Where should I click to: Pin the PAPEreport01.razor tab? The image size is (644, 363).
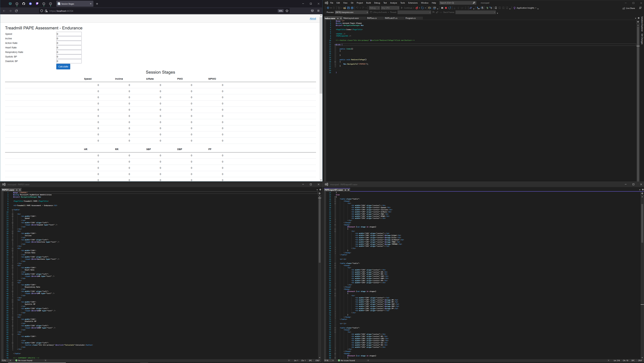(x=345, y=190)
